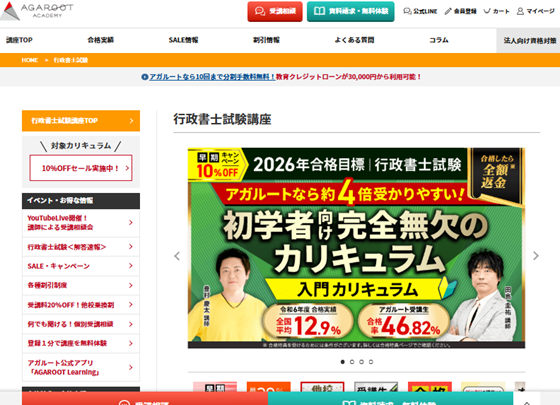Image resolution: width=560 pixels, height=405 pixels.
Task: Select the SALE情報 menu item
Action: 183,40
